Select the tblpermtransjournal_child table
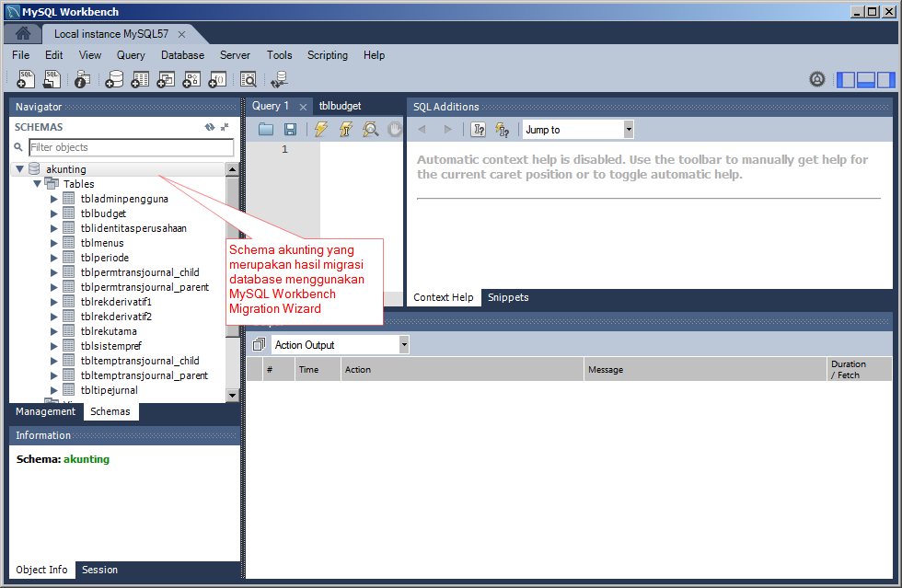 [x=140, y=272]
